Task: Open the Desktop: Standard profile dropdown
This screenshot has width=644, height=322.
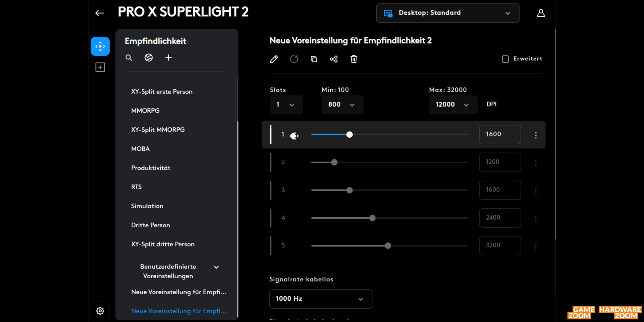Action: point(448,13)
